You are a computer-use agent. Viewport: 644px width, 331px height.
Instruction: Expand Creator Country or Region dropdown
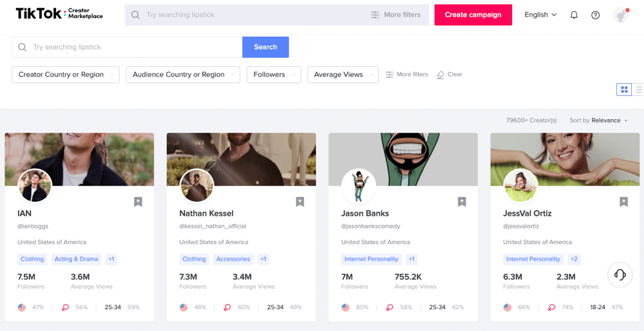coord(66,75)
